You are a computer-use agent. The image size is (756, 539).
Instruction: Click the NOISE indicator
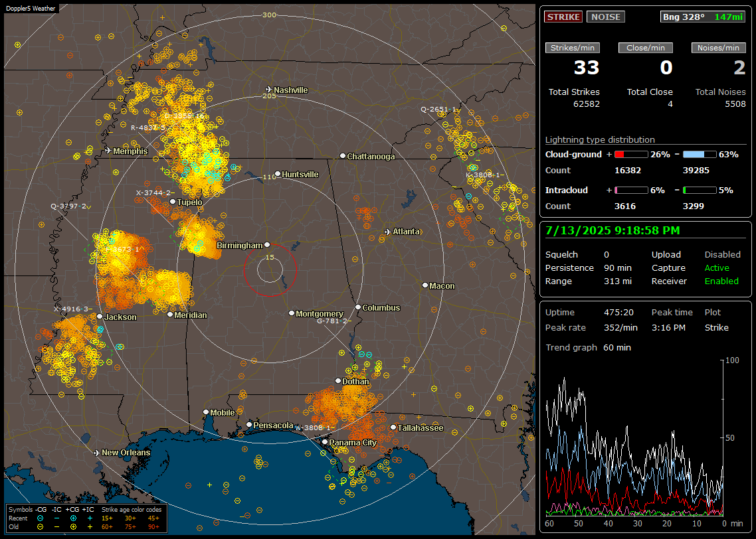click(x=606, y=17)
